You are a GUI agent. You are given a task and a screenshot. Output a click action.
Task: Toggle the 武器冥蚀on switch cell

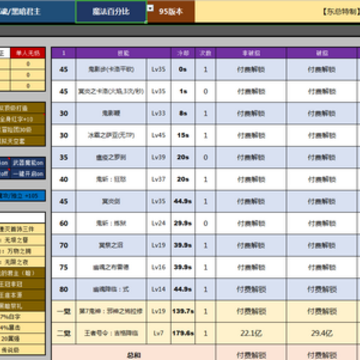[28, 163]
